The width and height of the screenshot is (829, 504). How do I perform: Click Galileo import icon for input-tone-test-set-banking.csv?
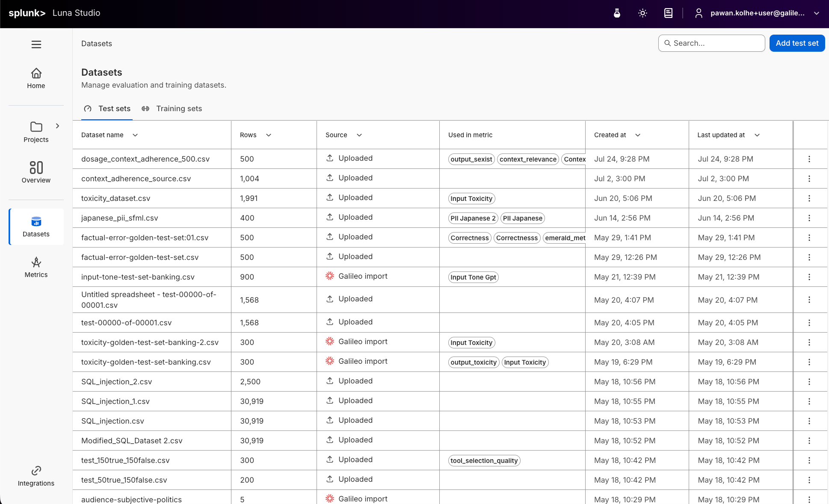tap(330, 276)
